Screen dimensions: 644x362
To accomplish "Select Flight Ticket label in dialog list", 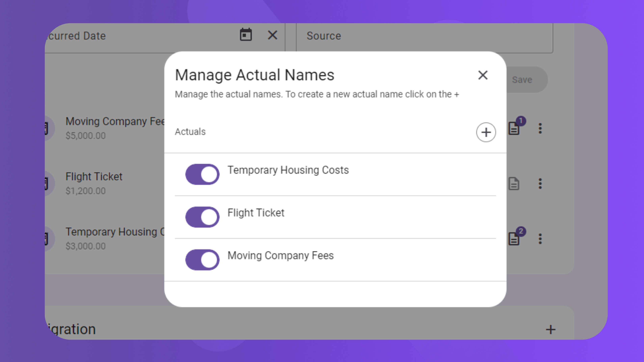I will pyautogui.click(x=256, y=213).
